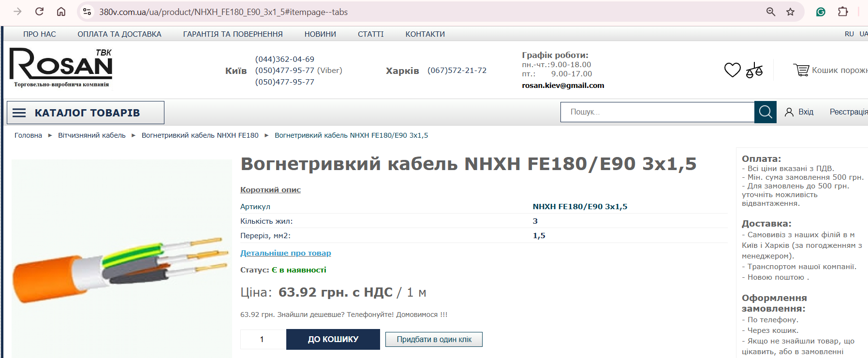This screenshot has width=868, height=358.
Task: Open the product comparison scales icon
Action: pyautogui.click(x=754, y=70)
